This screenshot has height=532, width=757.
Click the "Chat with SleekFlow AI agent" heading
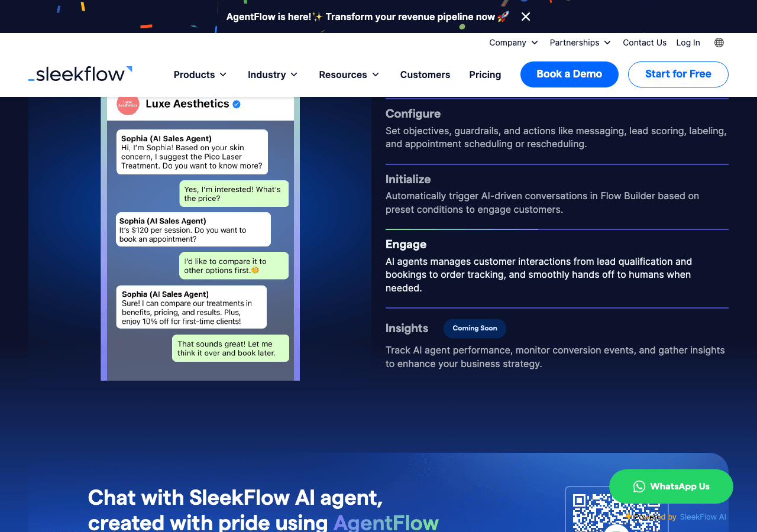[263, 510]
